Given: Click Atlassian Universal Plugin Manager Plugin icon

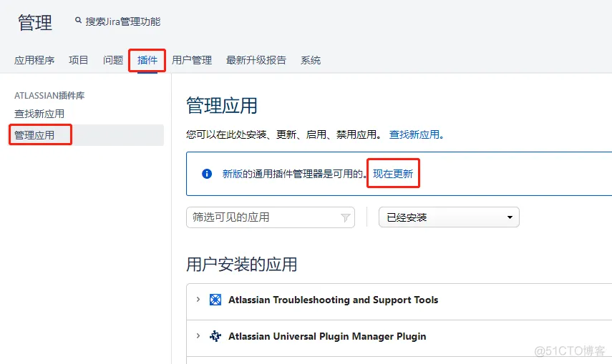Looking at the screenshot, I should pos(215,336).
